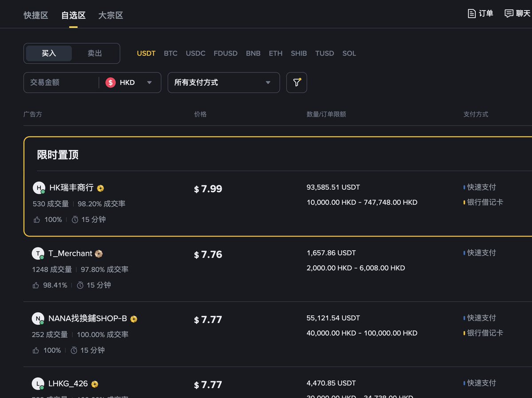Switch to 大宗区 tab

tap(110, 15)
